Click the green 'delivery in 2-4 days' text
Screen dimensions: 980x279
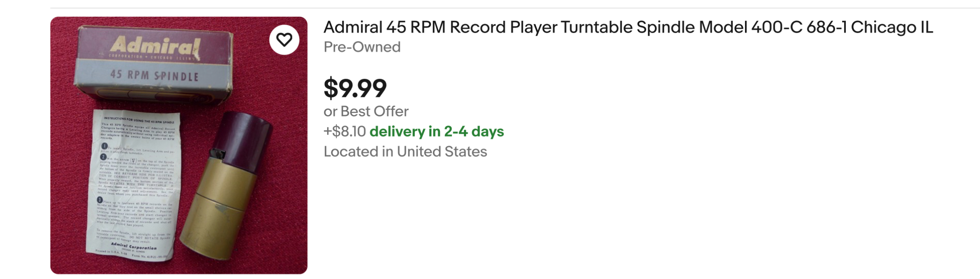(436, 131)
